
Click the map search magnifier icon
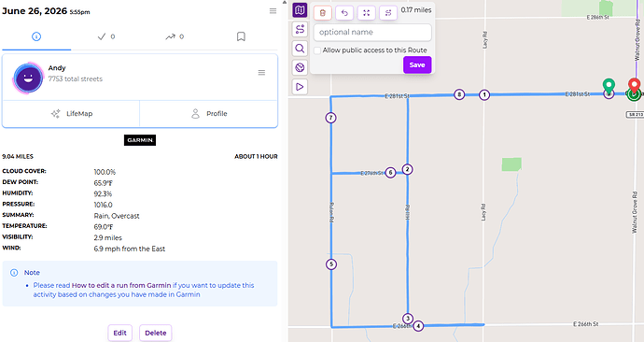[300, 49]
